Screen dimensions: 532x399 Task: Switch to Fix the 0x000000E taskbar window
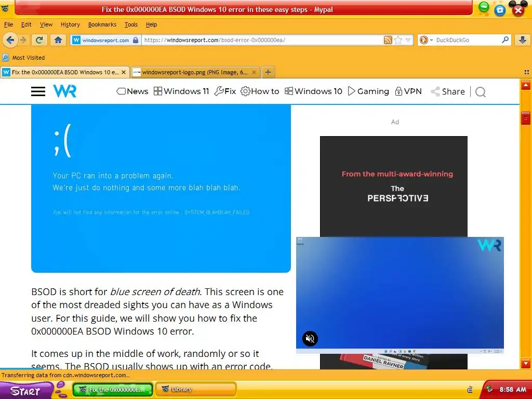tap(113, 390)
